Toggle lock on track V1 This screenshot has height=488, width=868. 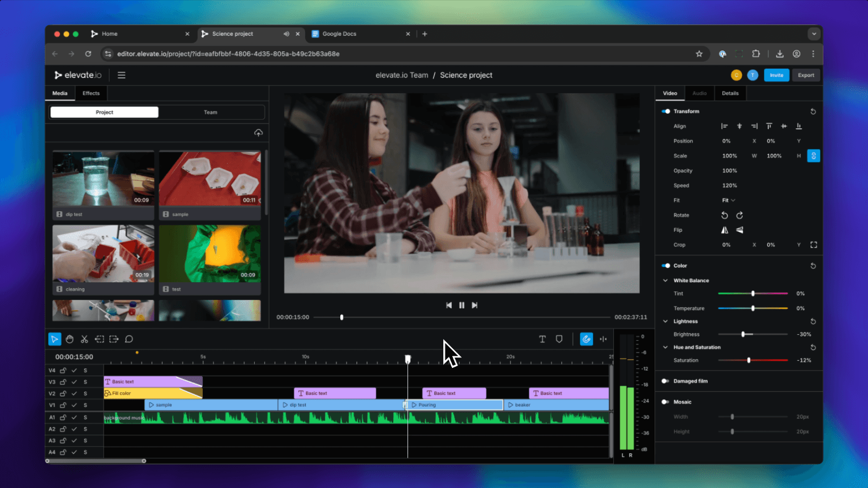click(63, 405)
